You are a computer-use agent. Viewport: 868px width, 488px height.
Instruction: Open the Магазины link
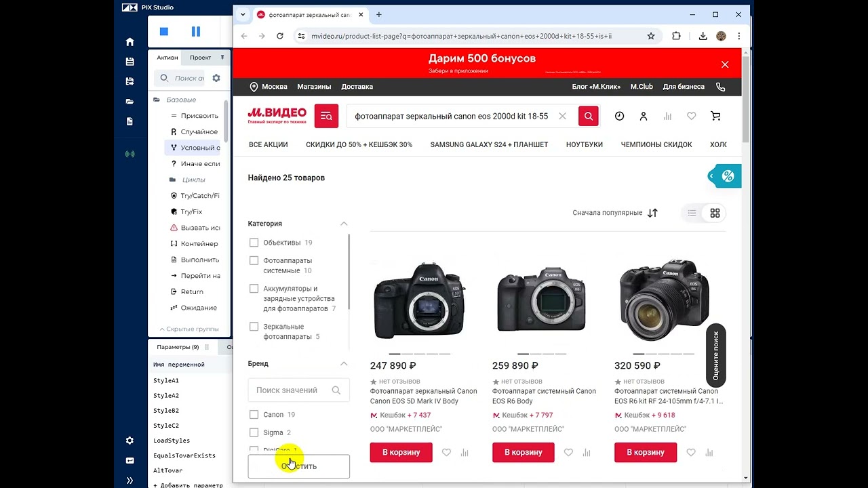[314, 87]
